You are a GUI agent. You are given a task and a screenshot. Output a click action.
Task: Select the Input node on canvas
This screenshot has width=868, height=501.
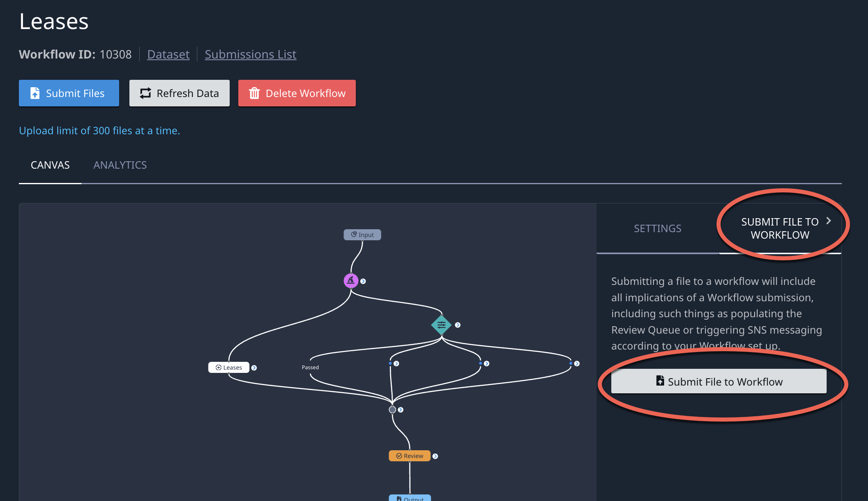[x=362, y=235]
